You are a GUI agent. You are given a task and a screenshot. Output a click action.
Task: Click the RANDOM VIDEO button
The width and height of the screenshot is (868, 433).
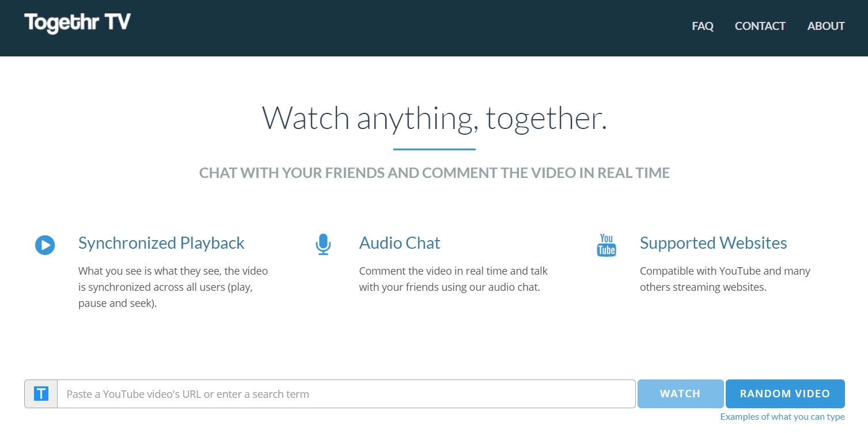[x=785, y=394]
